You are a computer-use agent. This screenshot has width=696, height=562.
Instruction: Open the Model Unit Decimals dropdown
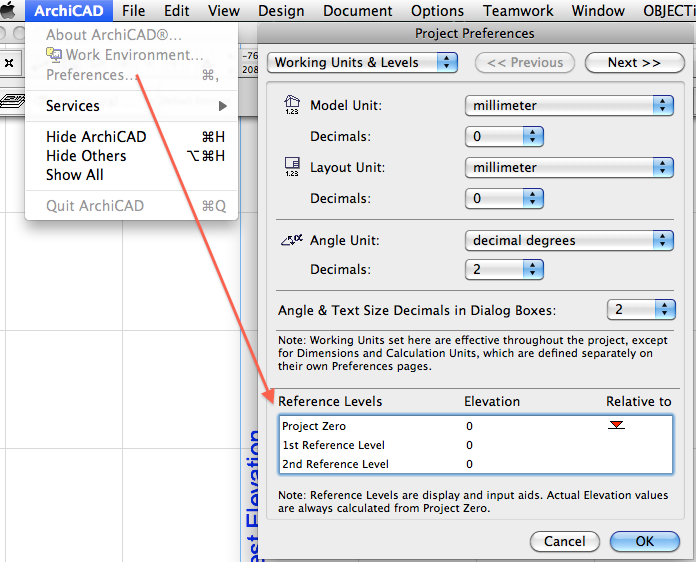tap(504, 136)
